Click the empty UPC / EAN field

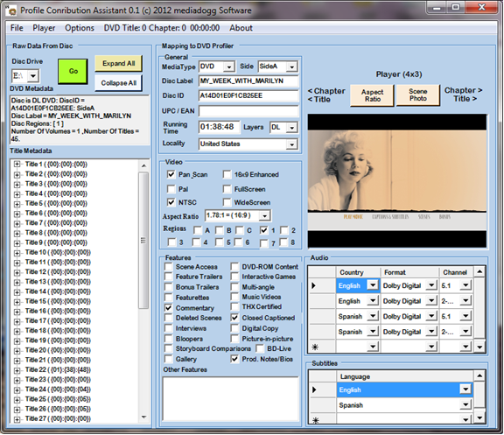[x=248, y=111]
